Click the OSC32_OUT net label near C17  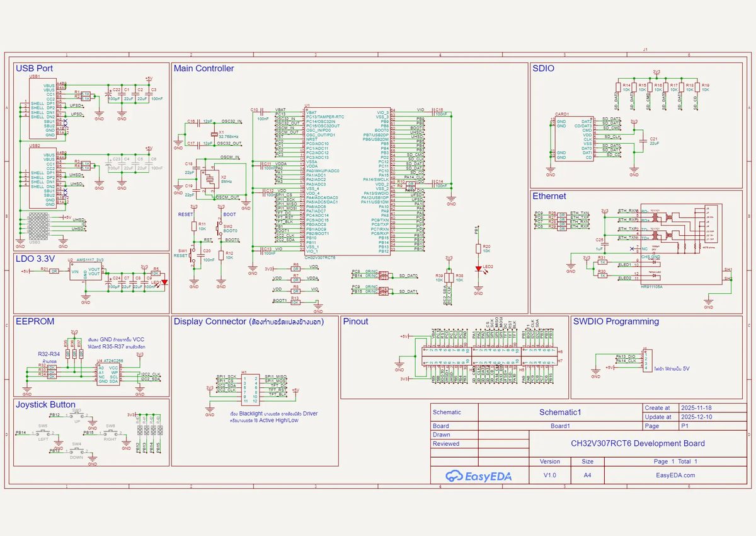tap(229, 143)
